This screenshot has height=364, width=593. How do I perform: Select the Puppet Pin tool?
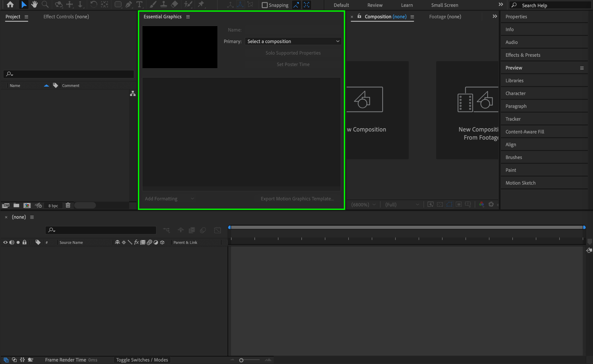(x=201, y=5)
